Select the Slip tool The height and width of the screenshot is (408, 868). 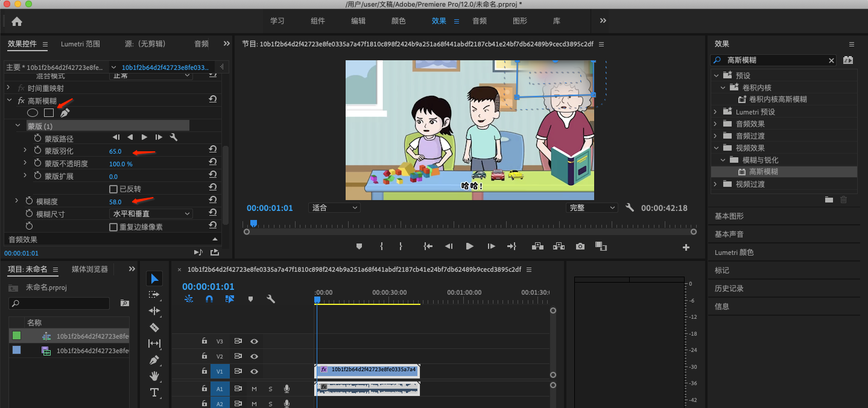coord(154,344)
